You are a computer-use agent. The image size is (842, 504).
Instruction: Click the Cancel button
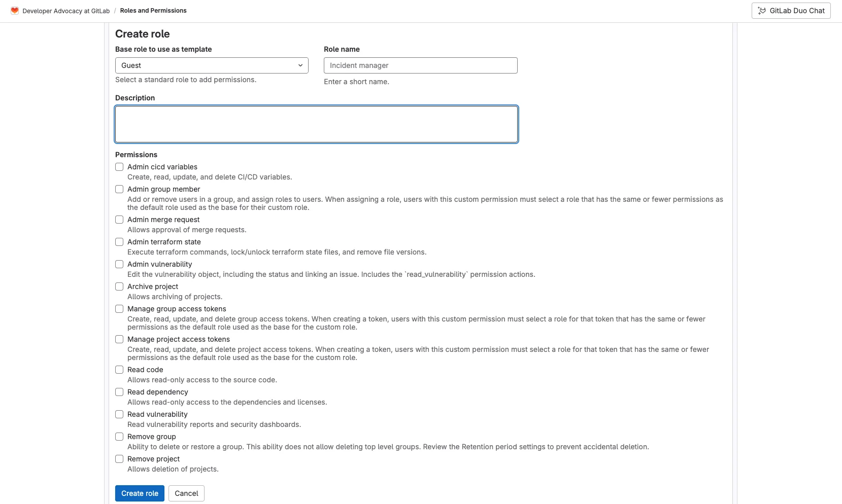tap(186, 493)
